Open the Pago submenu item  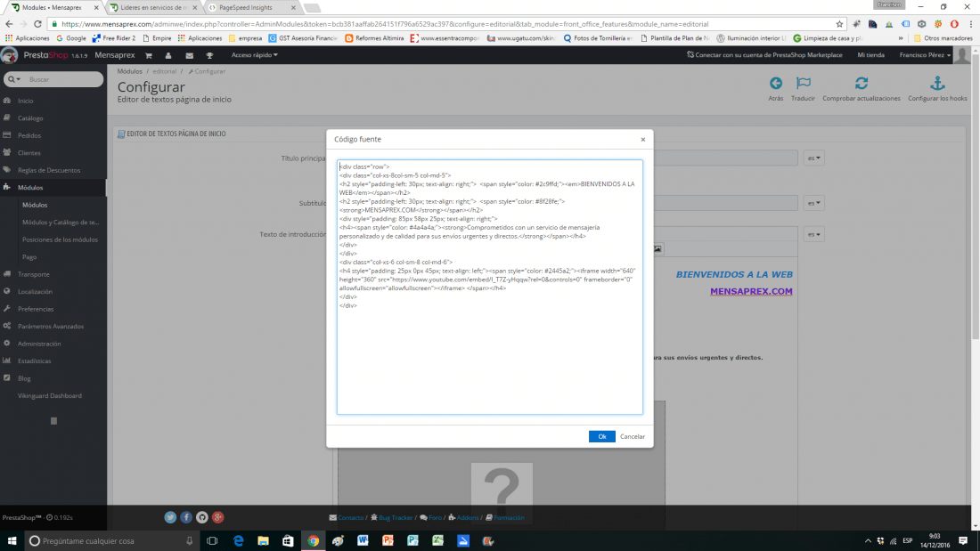[x=29, y=256]
